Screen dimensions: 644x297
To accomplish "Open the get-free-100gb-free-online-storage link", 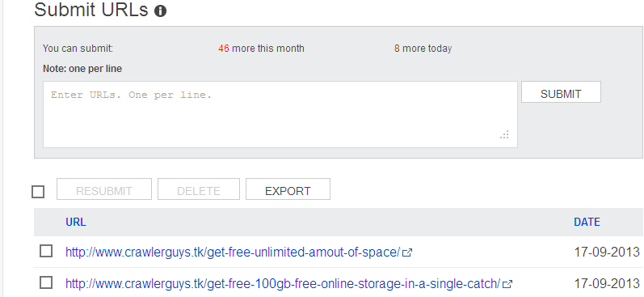I will 283,284.
